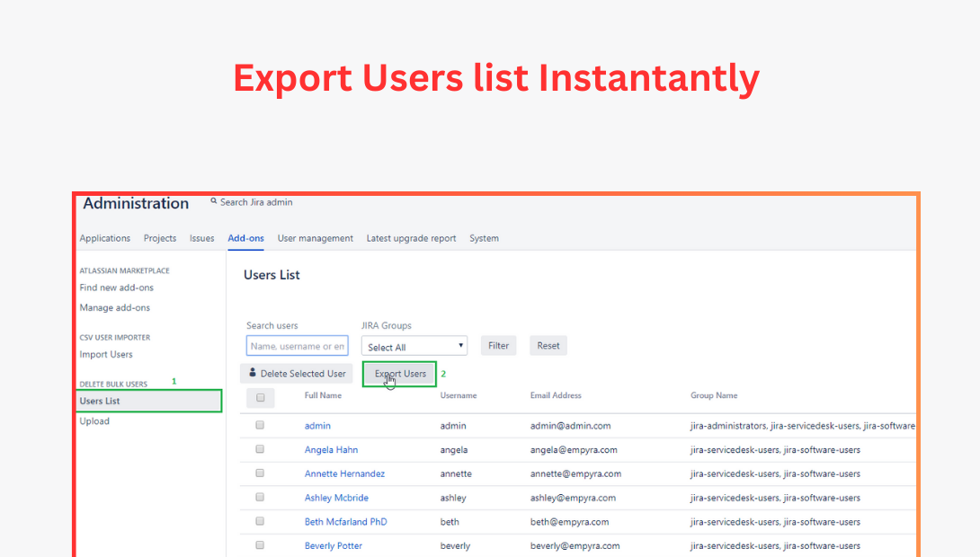Click the username cell 'beverly'
980x557 pixels.
[x=455, y=545]
